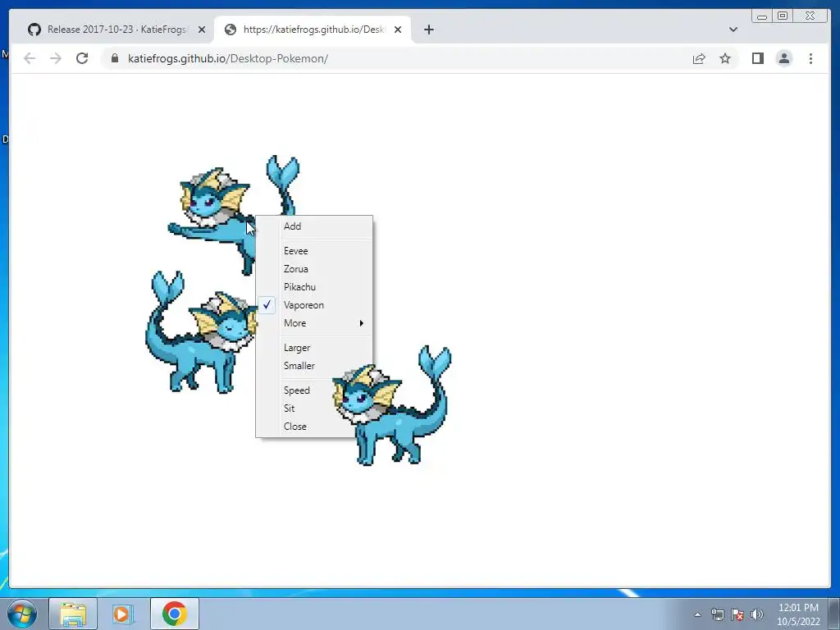This screenshot has height=630, width=840.
Task: Click the address bar URL
Action: click(x=228, y=58)
